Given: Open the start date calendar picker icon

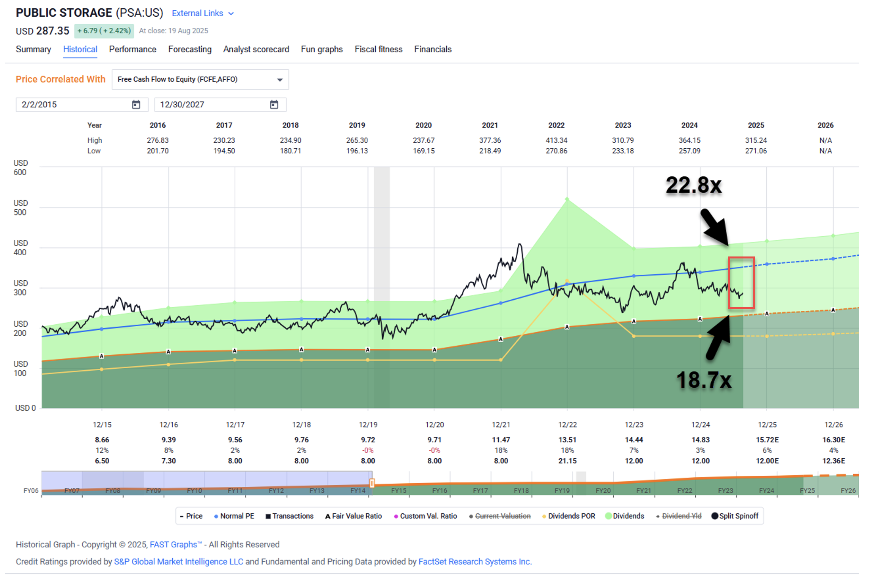Looking at the screenshot, I should [136, 104].
